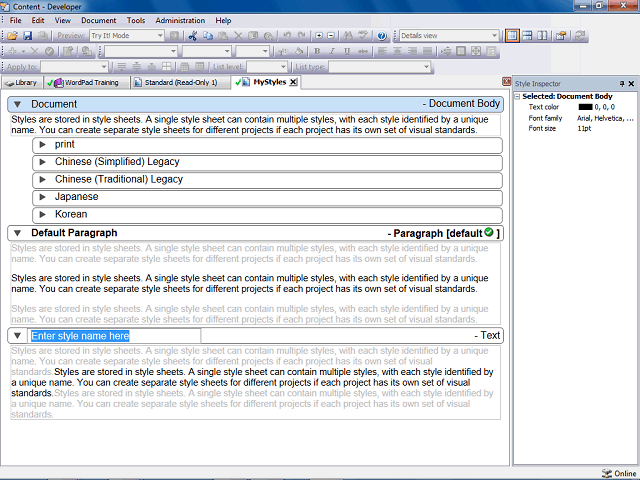The width and height of the screenshot is (640, 480).
Task: Click the Undo arrow icon
Action: [x=287, y=36]
